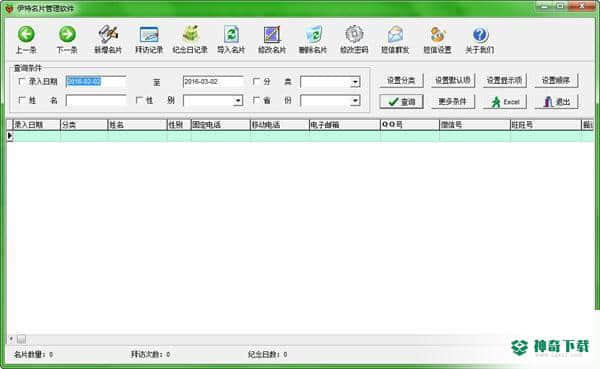This screenshot has width=600, height=369.
Task: Click the 设置分类 button
Action: (401, 80)
